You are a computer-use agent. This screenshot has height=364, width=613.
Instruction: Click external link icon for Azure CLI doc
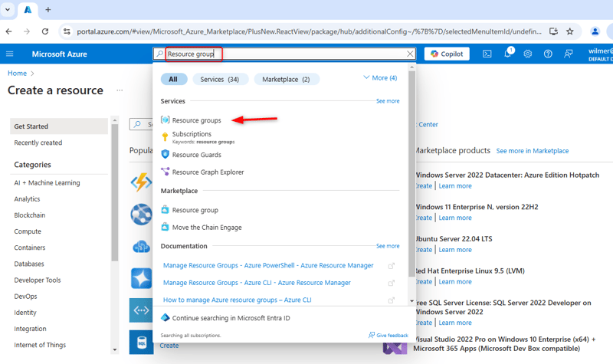[391, 283]
